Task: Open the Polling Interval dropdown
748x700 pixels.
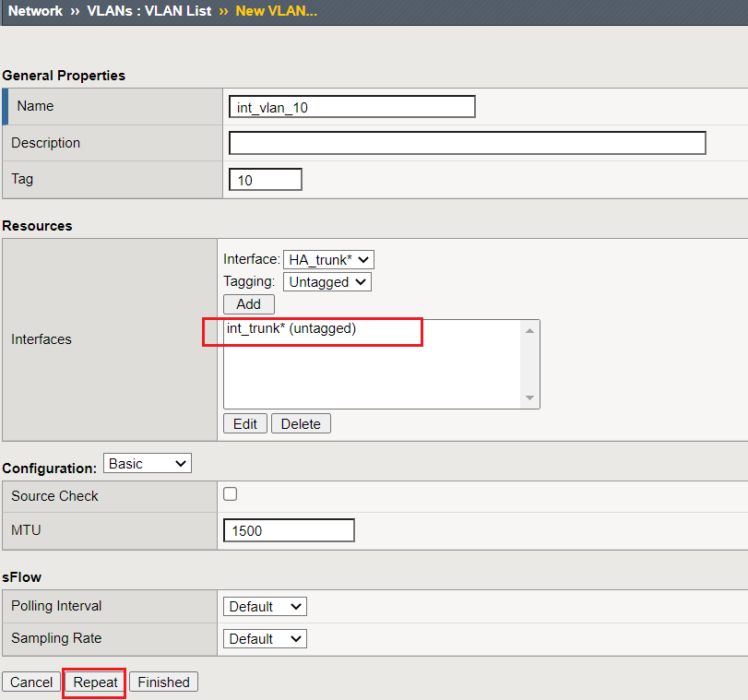Action: pos(265,607)
